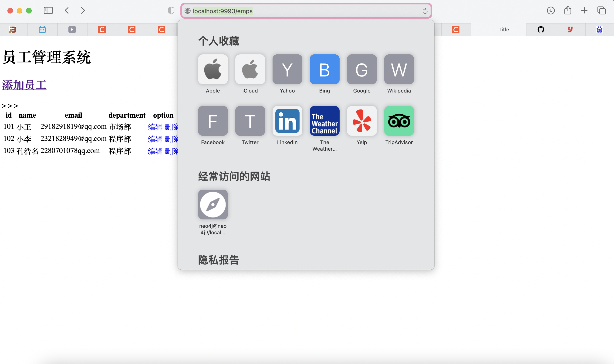Select the email 2918291819@qq.com cell
This screenshot has height=364, width=614.
click(74, 127)
